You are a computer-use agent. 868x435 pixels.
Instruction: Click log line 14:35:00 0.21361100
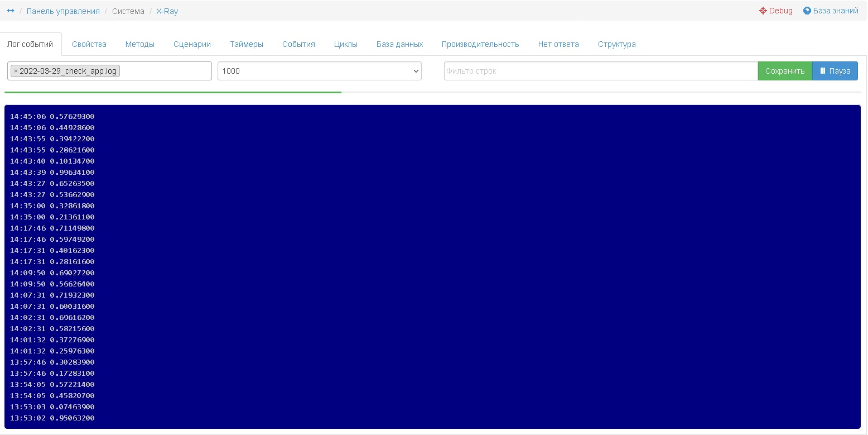[52, 217]
